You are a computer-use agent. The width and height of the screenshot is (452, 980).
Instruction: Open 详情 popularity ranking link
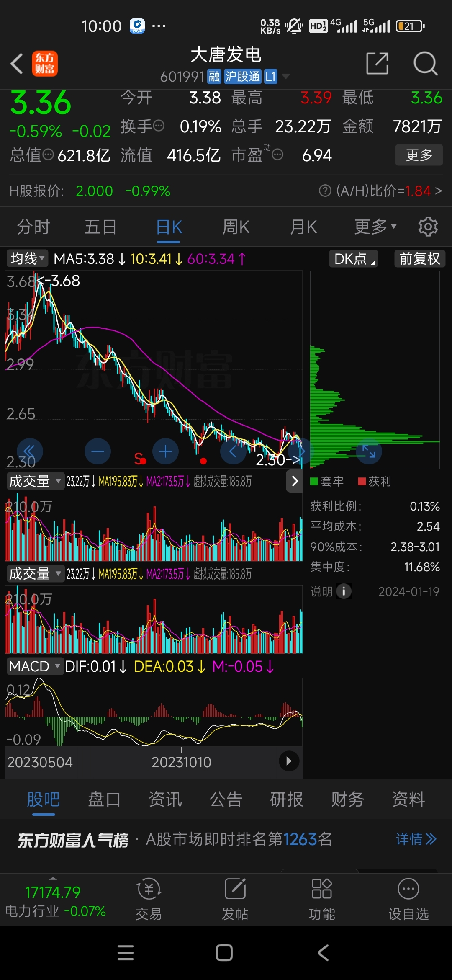click(x=416, y=839)
